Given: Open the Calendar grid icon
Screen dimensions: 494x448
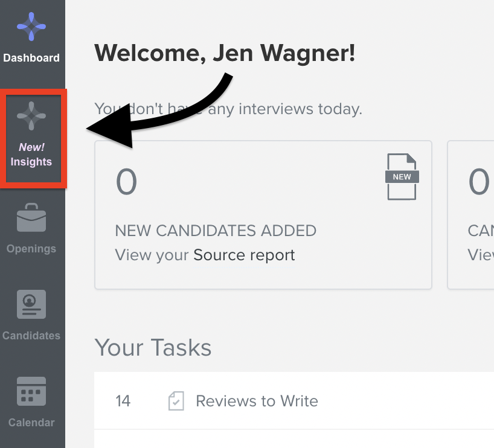Looking at the screenshot, I should [x=31, y=391].
